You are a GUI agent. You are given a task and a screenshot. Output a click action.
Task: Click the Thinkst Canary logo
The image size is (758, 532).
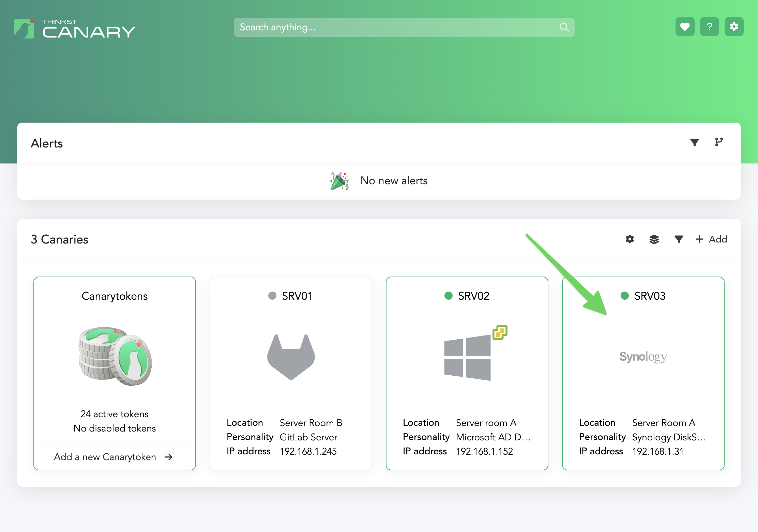point(75,29)
